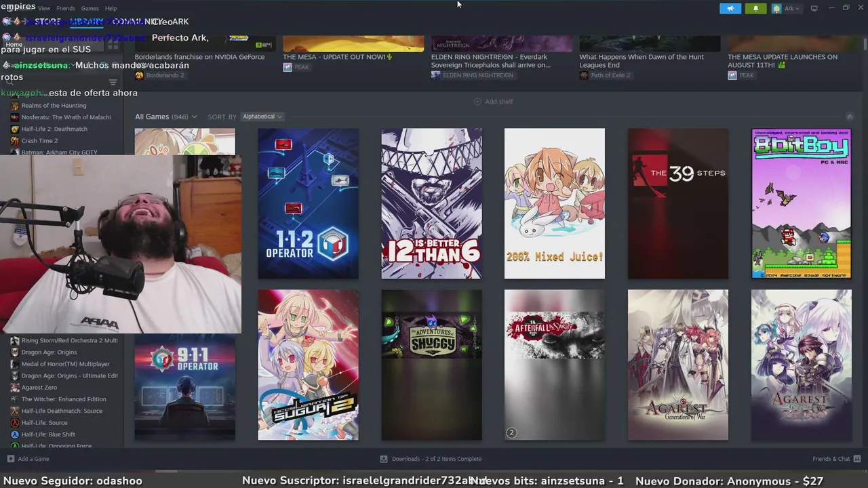The image size is (868, 488).
Task: Click the Agarest Zero sidebar icon
Action: (x=15, y=388)
